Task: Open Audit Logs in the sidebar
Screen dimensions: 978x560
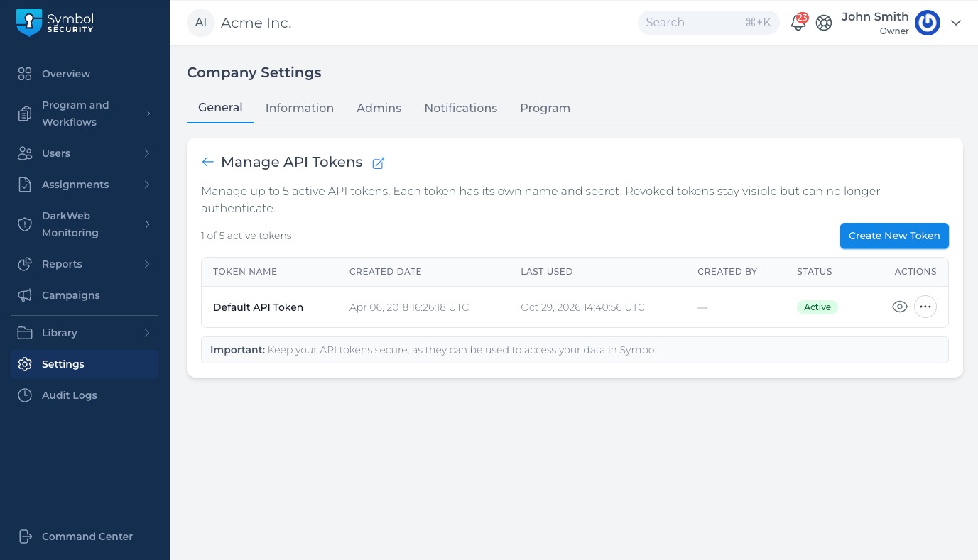Action: click(85, 395)
